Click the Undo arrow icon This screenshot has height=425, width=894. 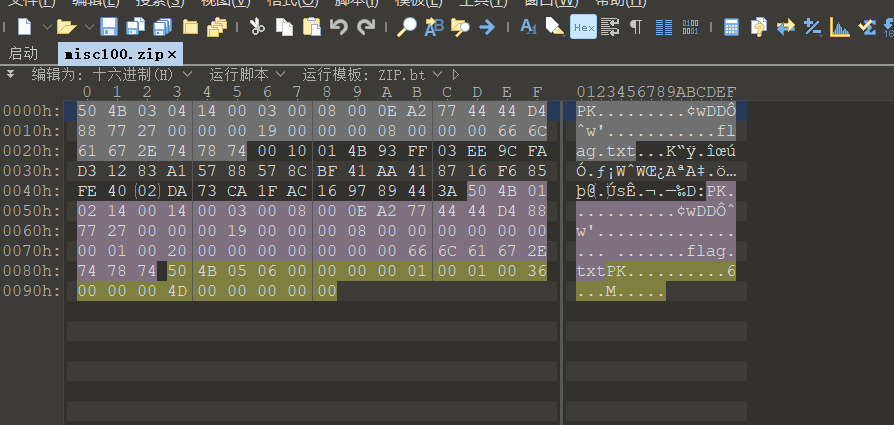(x=339, y=27)
